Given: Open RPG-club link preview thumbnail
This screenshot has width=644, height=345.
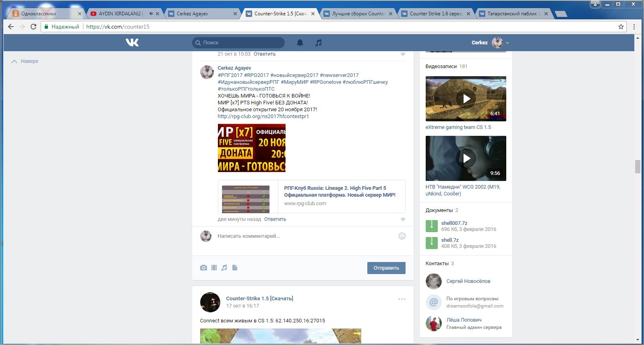Looking at the screenshot, I should click(246, 199).
